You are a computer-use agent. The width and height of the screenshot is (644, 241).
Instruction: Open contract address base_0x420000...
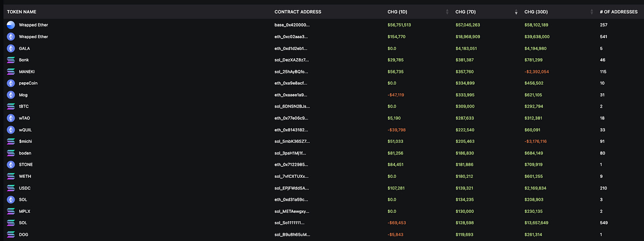coord(292,25)
